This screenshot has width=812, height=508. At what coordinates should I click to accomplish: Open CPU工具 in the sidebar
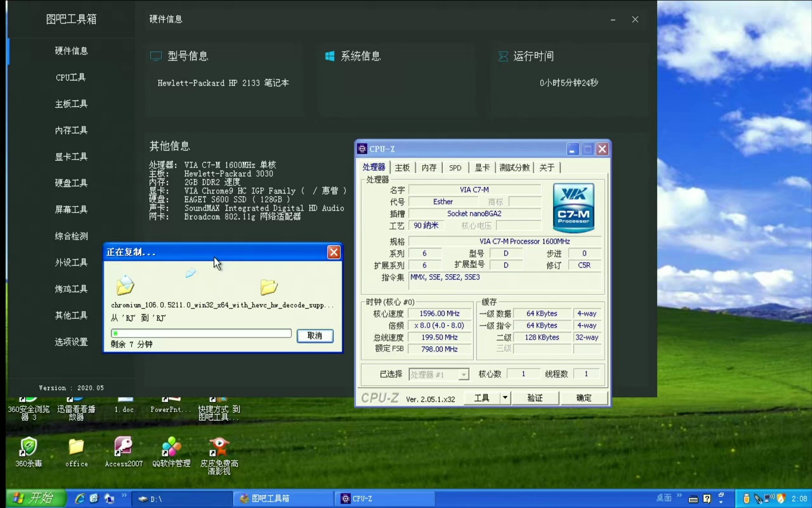(x=71, y=77)
